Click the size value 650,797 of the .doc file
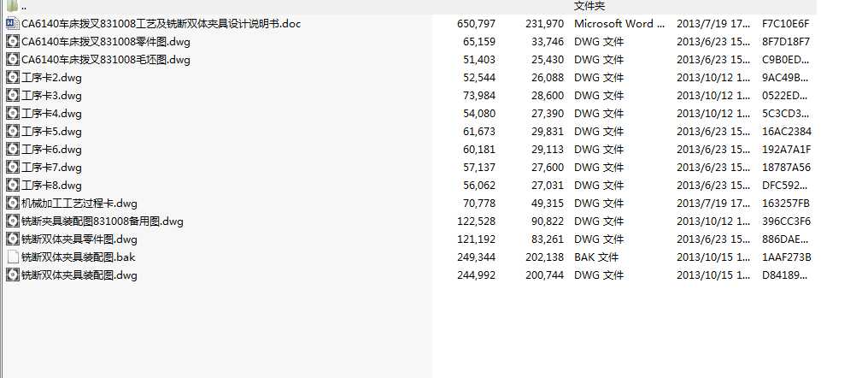The image size is (868, 378). point(476,24)
